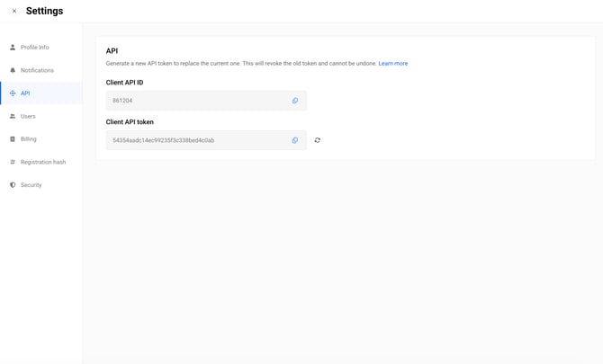Copy the Client API token value
This screenshot has width=603, height=364.
point(295,140)
